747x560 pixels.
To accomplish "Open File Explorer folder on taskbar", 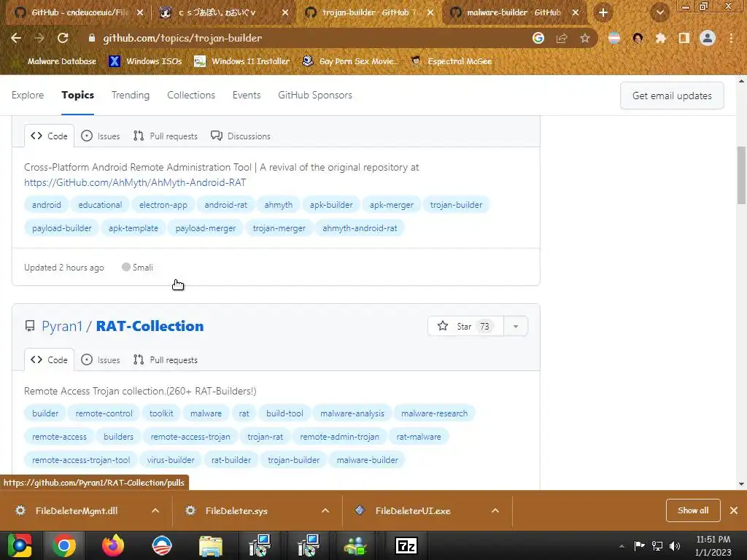I will pos(211,545).
